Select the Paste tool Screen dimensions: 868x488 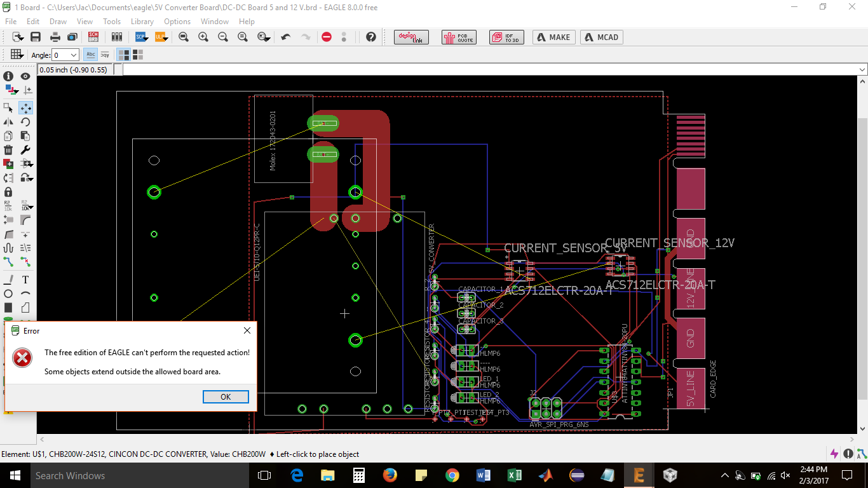[x=25, y=136]
